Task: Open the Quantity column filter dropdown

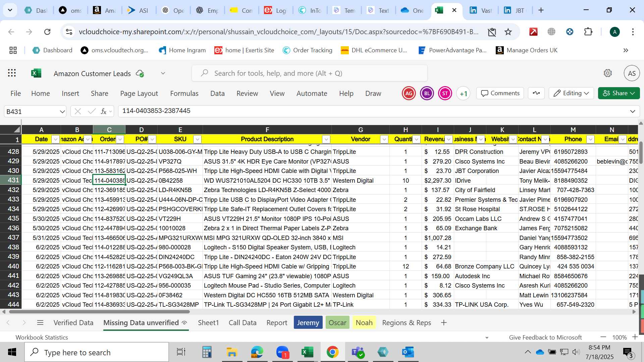Action: click(x=416, y=139)
